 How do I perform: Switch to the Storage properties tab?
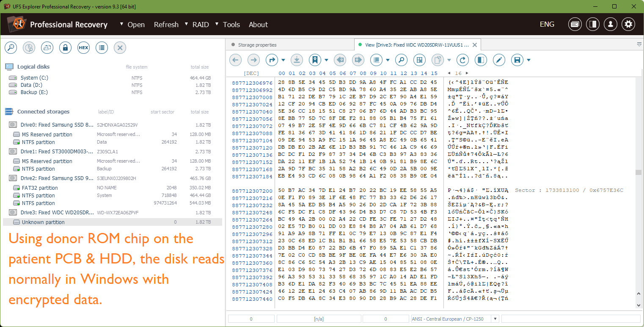tap(257, 45)
